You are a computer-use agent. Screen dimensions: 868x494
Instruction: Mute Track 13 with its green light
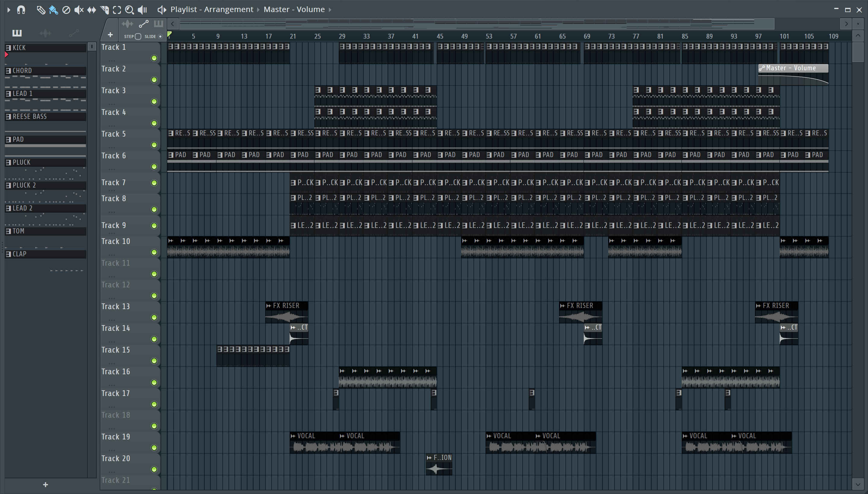pyautogui.click(x=154, y=317)
